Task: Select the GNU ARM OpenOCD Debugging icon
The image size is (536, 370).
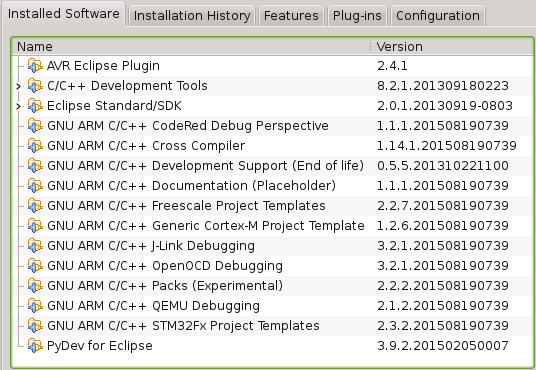Action: [x=35, y=265]
